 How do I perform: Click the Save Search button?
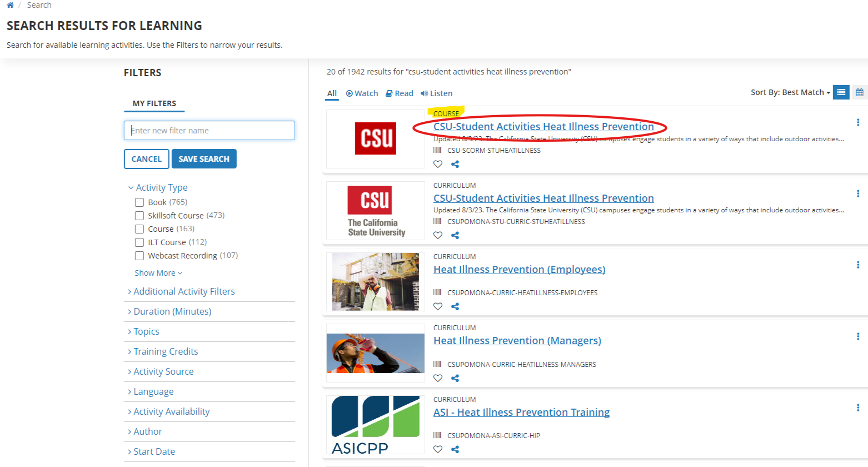204,159
